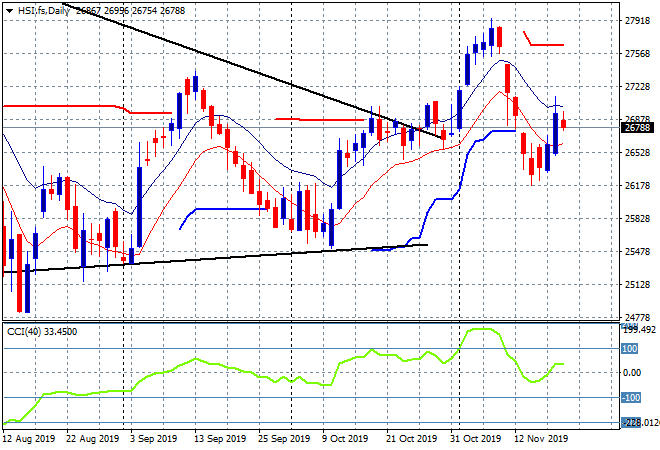Click the 27228 price axis label
The width and height of the screenshot is (660, 450).
click(637, 87)
